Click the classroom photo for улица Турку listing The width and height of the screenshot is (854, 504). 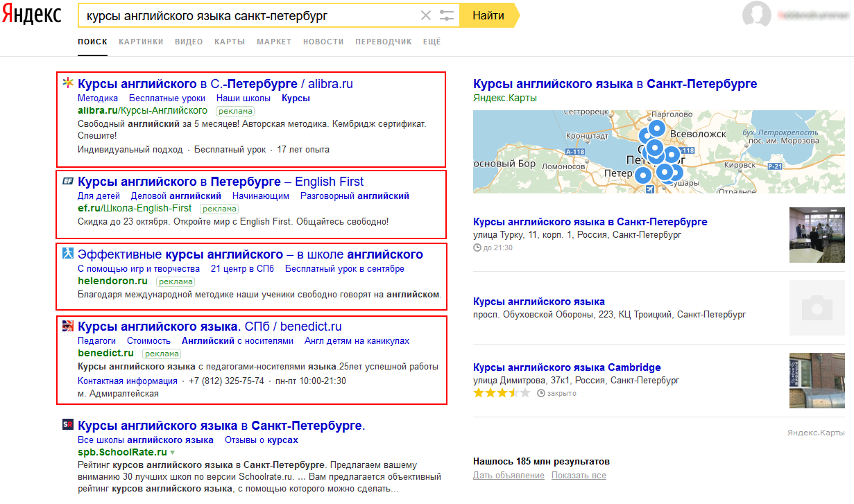pos(817,235)
